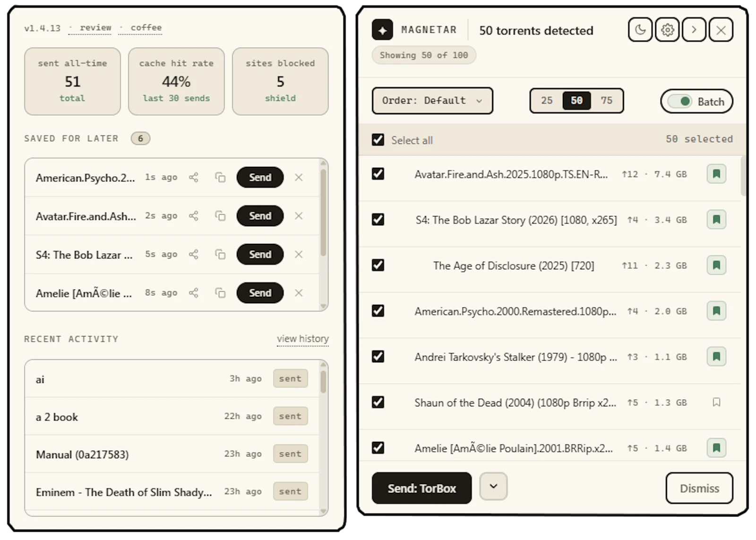This screenshot has width=756, height=540.
Task: Uncheck the Select all checkbox
Action: (378, 140)
